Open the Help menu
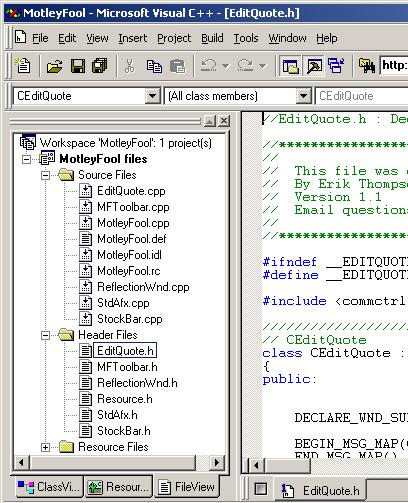This screenshot has height=503, width=408. [x=327, y=38]
